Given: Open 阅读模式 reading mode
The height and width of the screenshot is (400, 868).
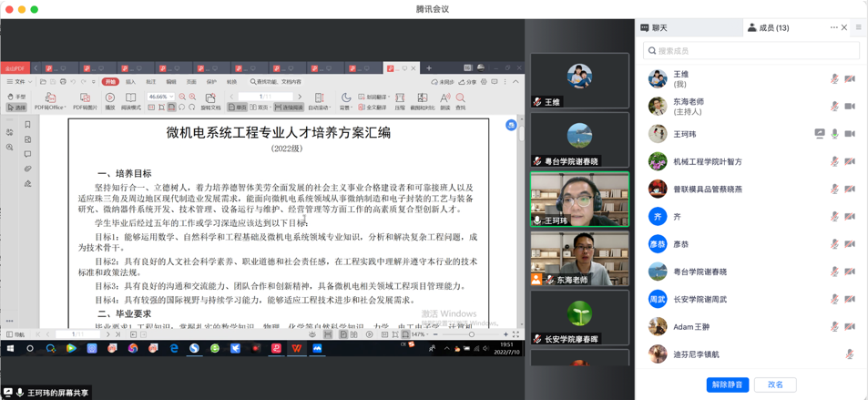Looking at the screenshot, I should 131,99.
